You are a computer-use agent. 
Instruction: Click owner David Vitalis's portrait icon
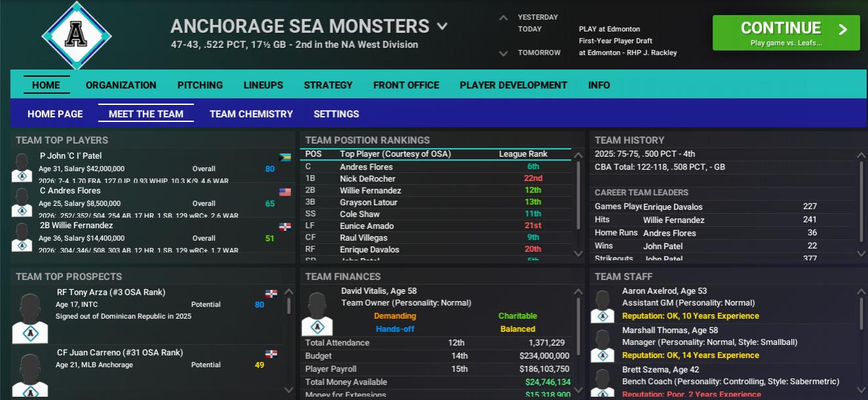317,313
